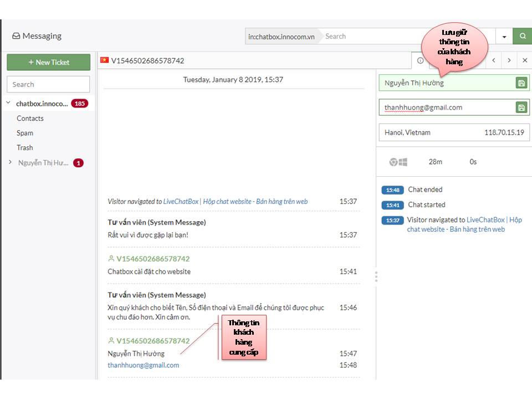Click the New Ticket button
Screen dimensions: 532x399
pyautogui.click(x=49, y=62)
